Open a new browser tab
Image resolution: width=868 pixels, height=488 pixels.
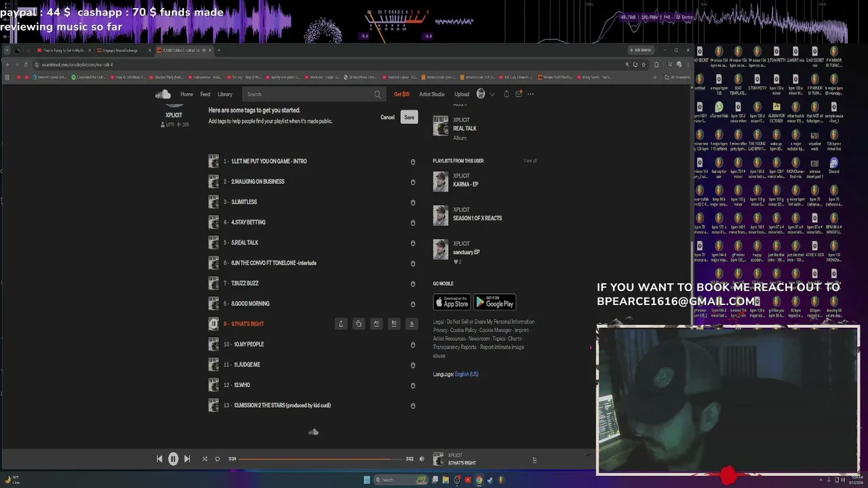tap(218, 50)
